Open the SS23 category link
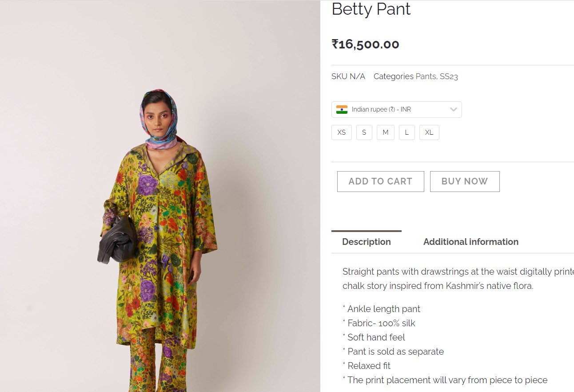 (449, 76)
